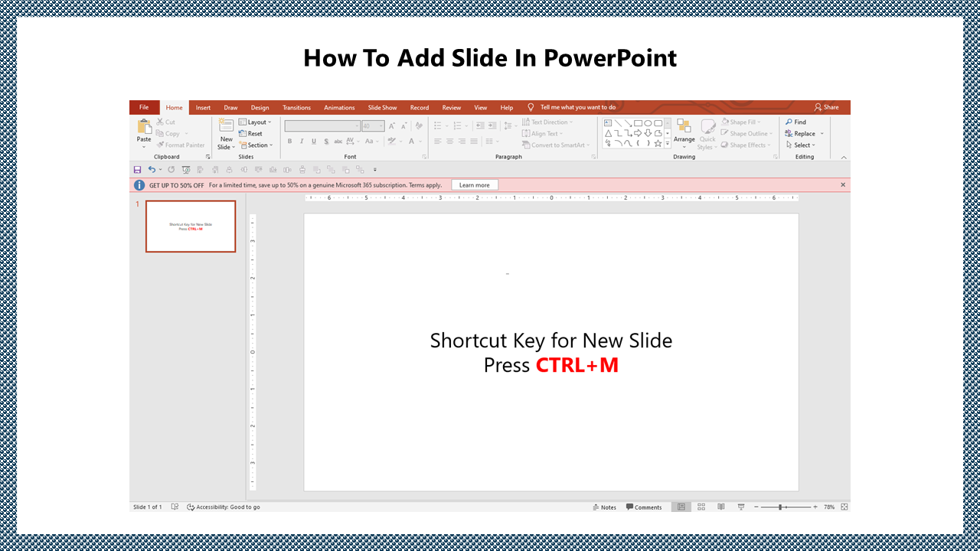Screen dimensions: 980x551
Task: Select the triangle shape in shapes gallery
Action: [609, 133]
